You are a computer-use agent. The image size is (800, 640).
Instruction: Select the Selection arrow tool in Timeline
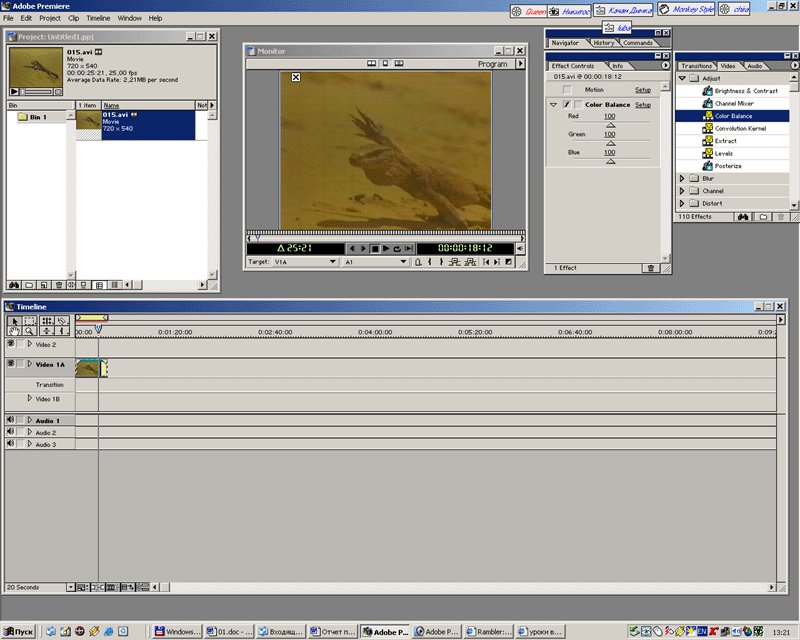coord(14,321)
